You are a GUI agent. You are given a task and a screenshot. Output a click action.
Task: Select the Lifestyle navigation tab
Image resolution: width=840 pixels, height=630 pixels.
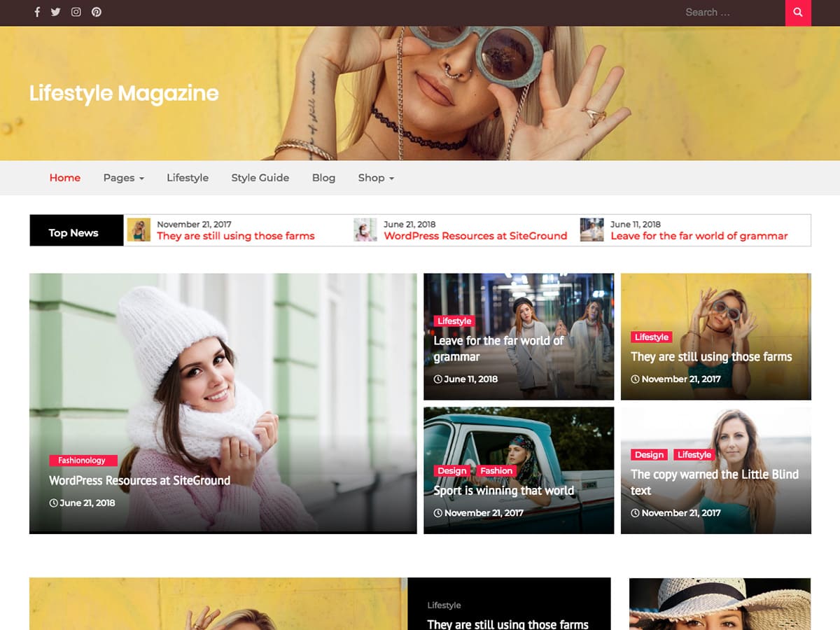pos(188,178)
